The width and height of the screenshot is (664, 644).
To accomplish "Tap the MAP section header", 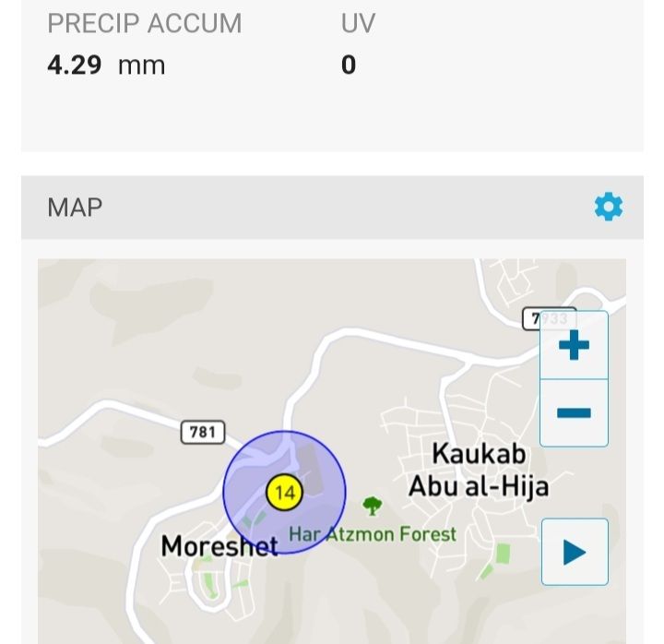I will click(x=75, y=207).
